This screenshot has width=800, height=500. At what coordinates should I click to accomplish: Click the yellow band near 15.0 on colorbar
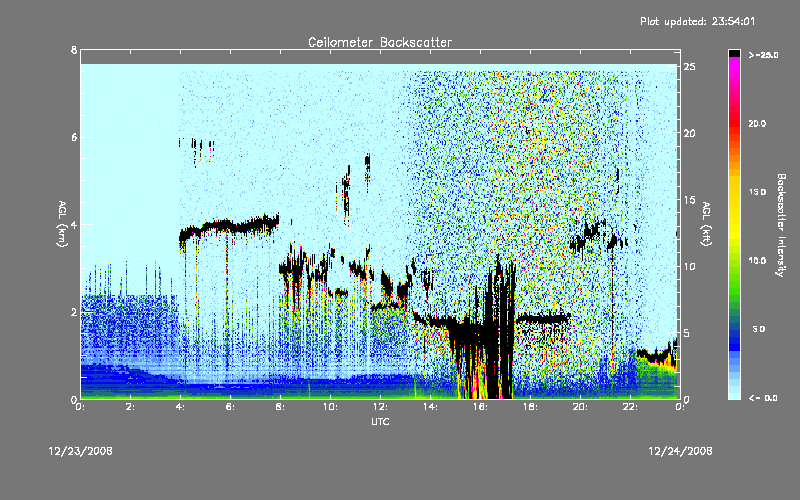(734, 193)
